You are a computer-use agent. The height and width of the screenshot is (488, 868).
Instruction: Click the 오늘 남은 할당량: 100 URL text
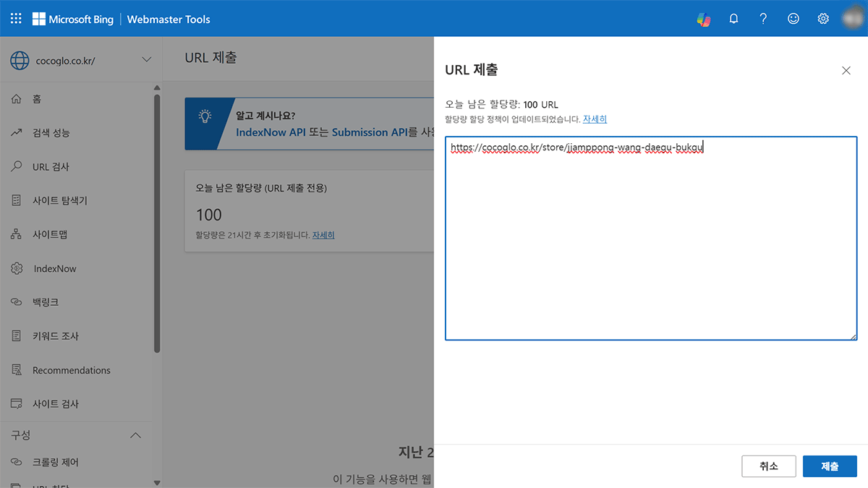point(502,105)
